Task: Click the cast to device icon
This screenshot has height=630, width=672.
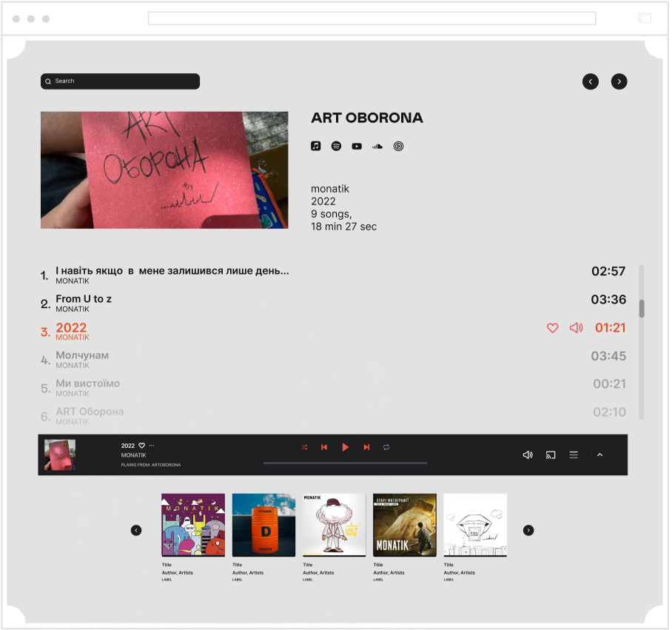Action: 552,456
